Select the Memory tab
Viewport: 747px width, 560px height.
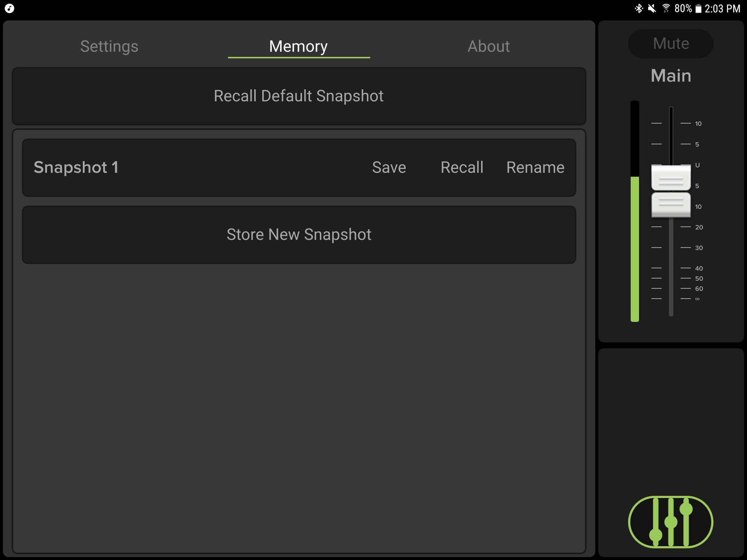[299, 46]
